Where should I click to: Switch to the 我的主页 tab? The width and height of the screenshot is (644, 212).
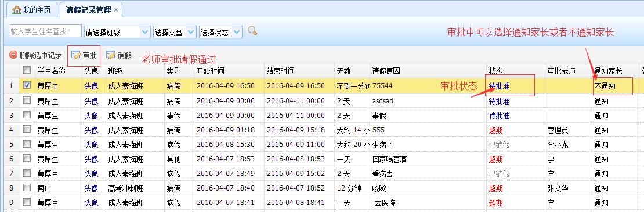32,10
